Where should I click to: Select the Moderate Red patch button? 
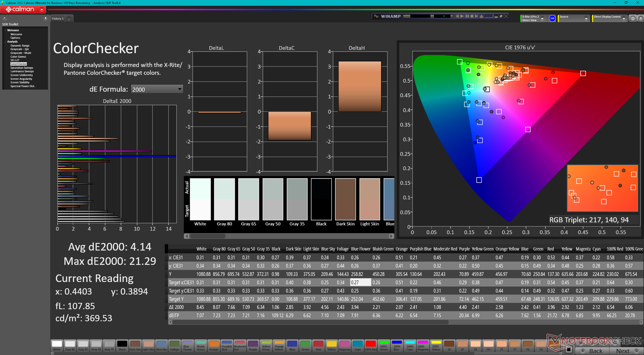pos(240,346)
